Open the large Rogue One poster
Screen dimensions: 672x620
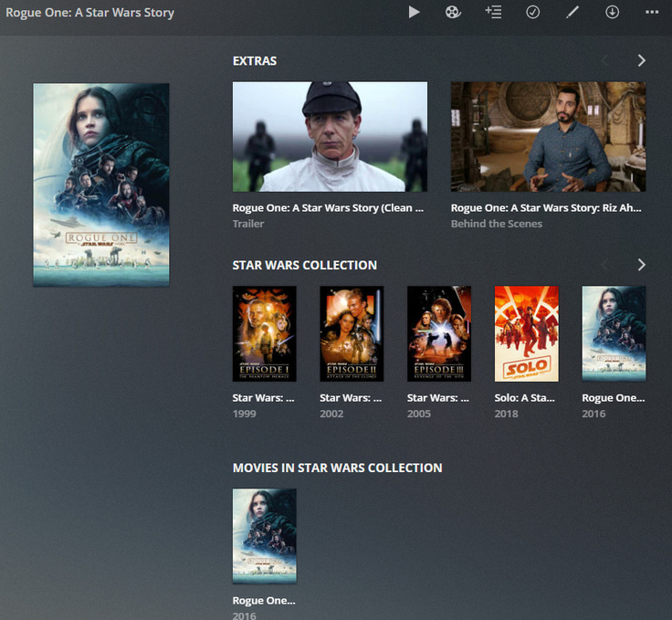[x=101, y=184]
